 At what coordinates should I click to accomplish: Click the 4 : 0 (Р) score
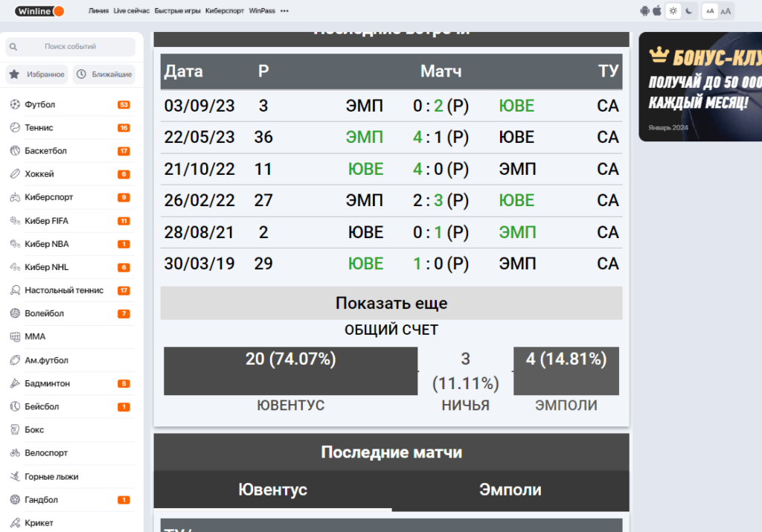(x=441, y=169)
